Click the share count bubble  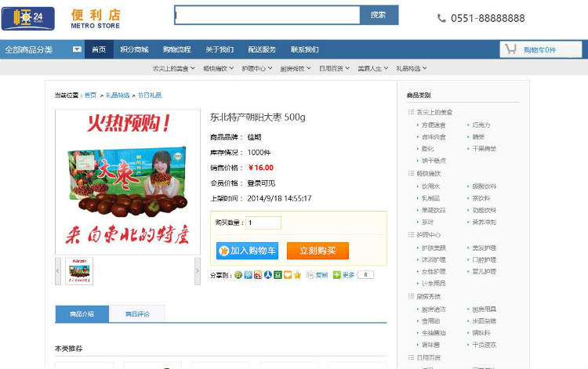click(365, 275)
